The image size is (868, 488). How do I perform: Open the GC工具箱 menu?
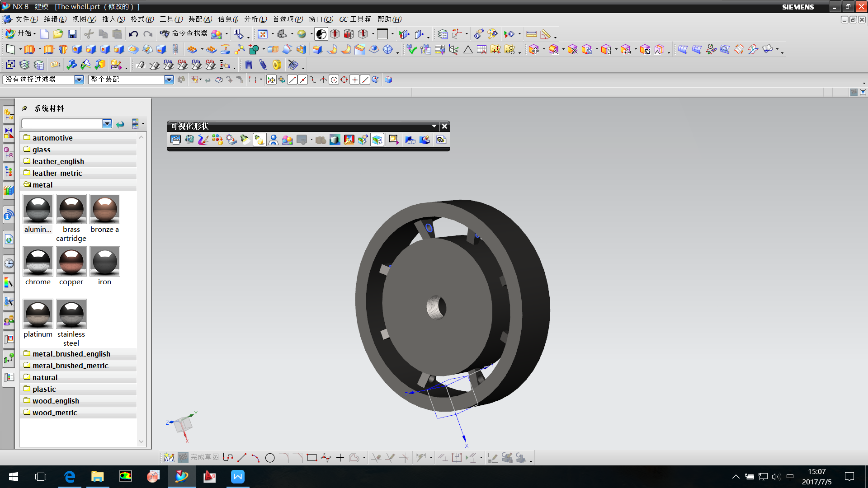pyautogui.click(x=355, y=19)
